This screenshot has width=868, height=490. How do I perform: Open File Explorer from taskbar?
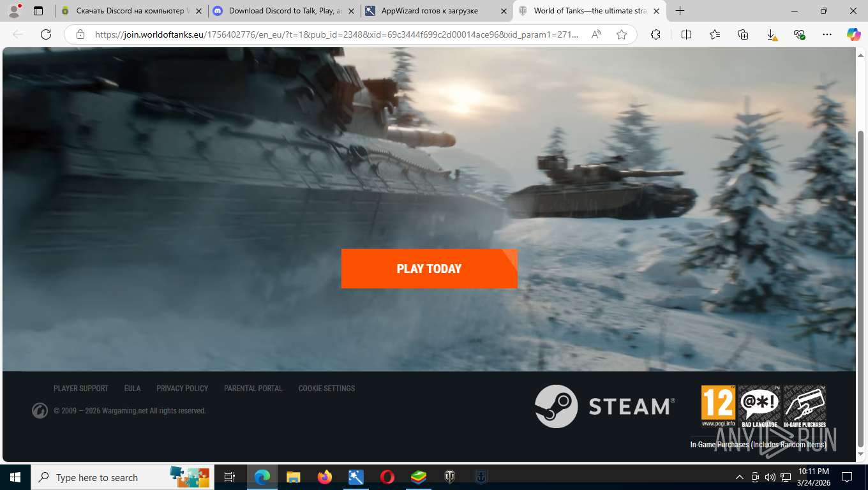coord(293,477)
